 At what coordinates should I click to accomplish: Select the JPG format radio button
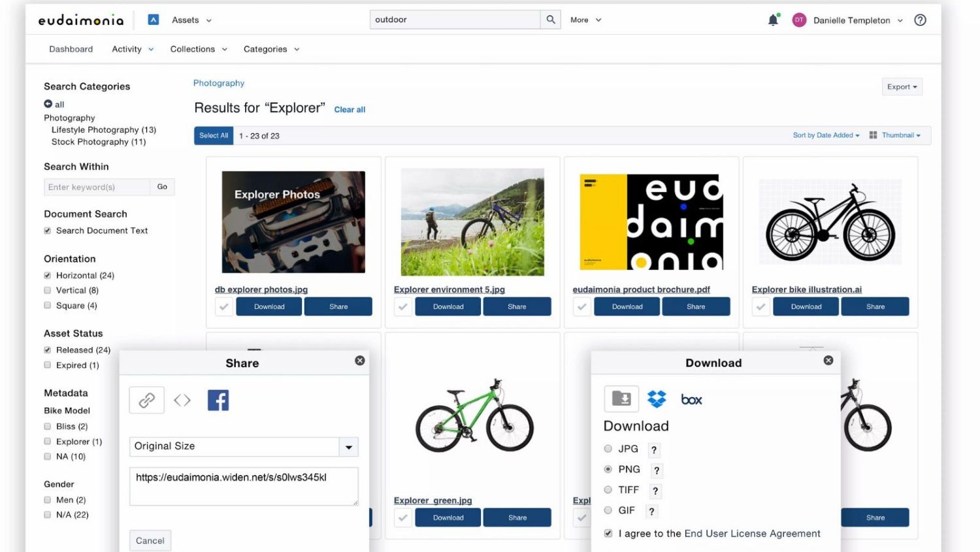point(608,449)
